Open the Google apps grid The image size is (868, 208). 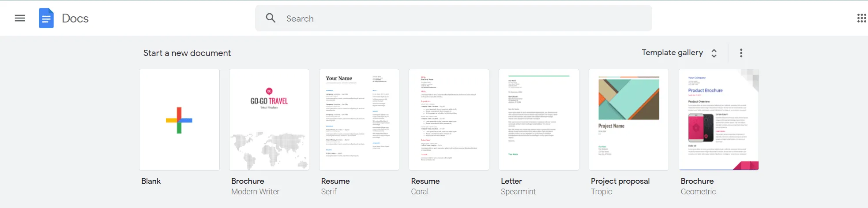coord(861,18)
